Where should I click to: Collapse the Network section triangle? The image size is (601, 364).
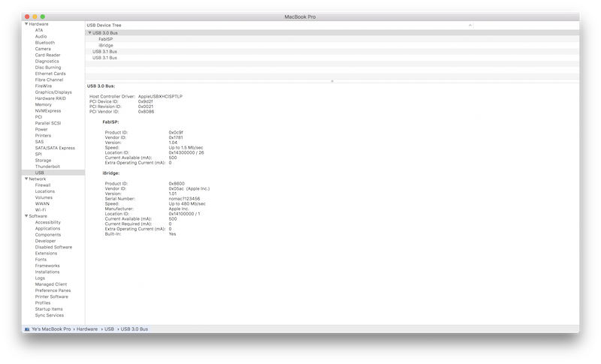click(x=26, y=179)
